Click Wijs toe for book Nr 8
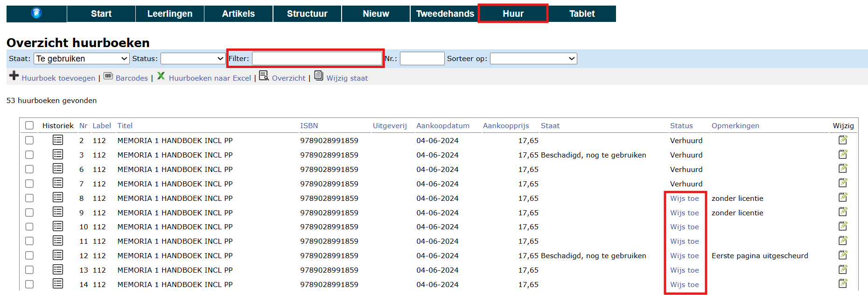The height and width of the screenshot is (295, 868). [x=685, y=199]
